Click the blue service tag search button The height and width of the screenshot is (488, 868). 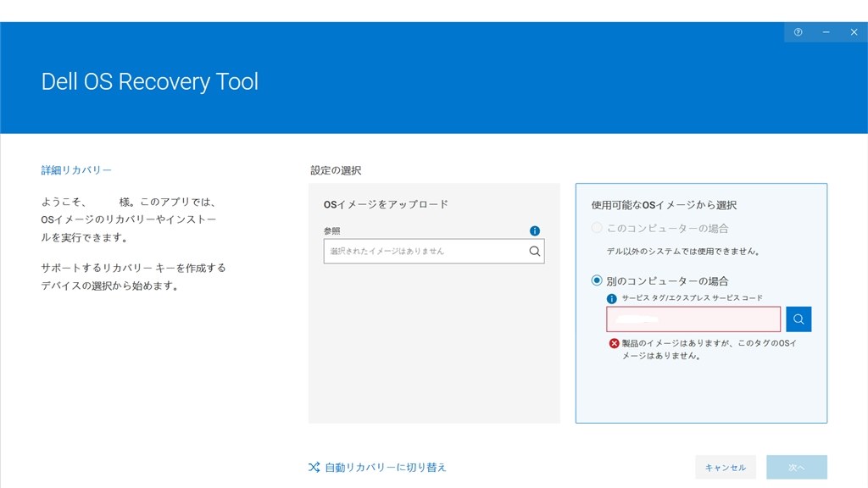tap(798, 319)
